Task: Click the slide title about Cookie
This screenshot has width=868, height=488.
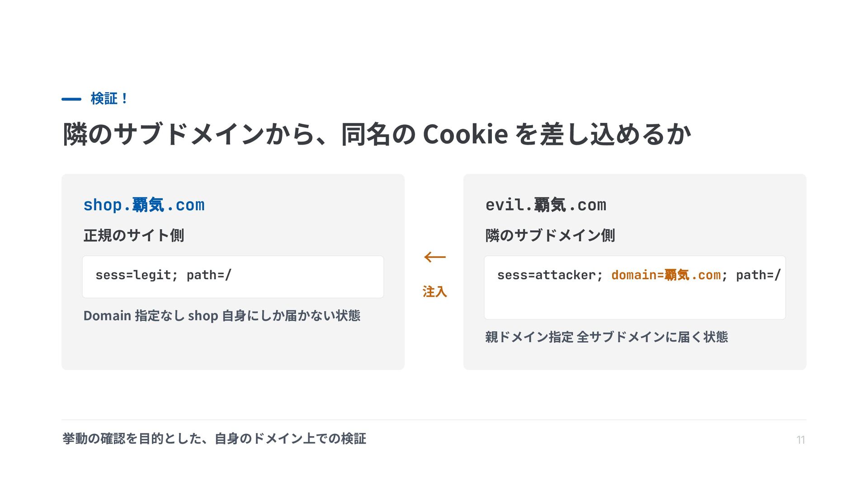Action: coord(377,134)
